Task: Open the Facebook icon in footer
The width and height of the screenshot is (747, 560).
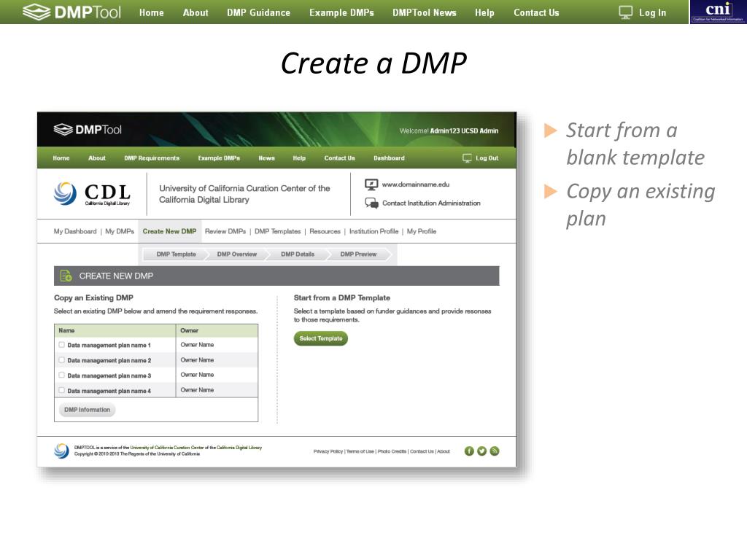Action: (469, 451)
